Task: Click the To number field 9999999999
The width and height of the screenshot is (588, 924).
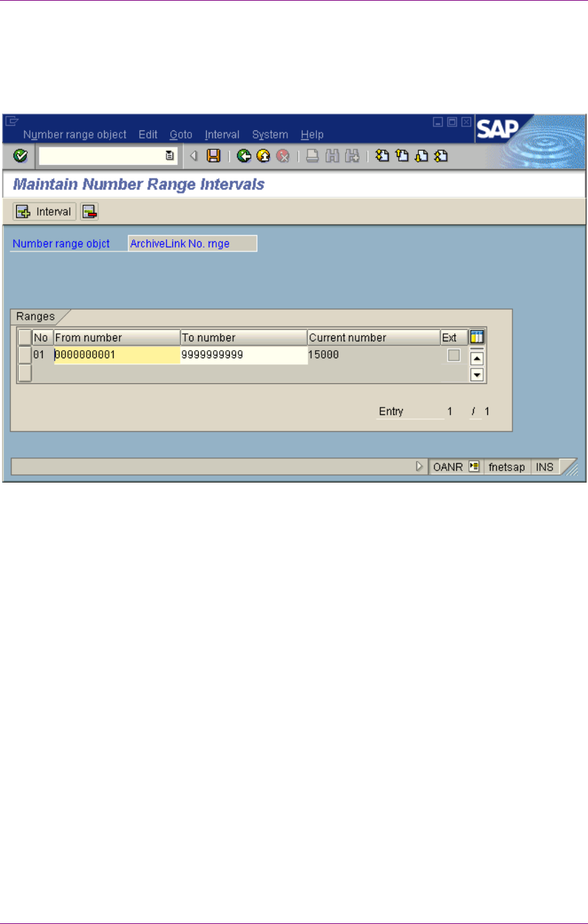Action: pyautogui.click(x=244, y=355)
